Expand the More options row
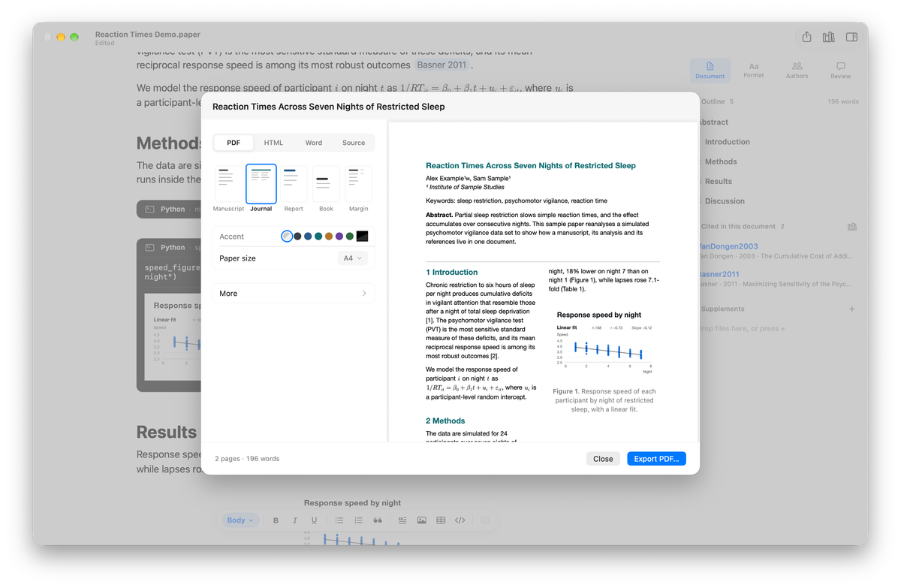901x588 pixels. 293,294
